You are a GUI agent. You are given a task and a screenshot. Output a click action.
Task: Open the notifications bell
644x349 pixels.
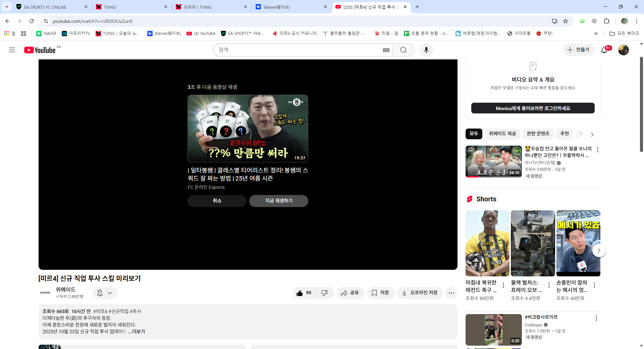click(x=604, y=50)
